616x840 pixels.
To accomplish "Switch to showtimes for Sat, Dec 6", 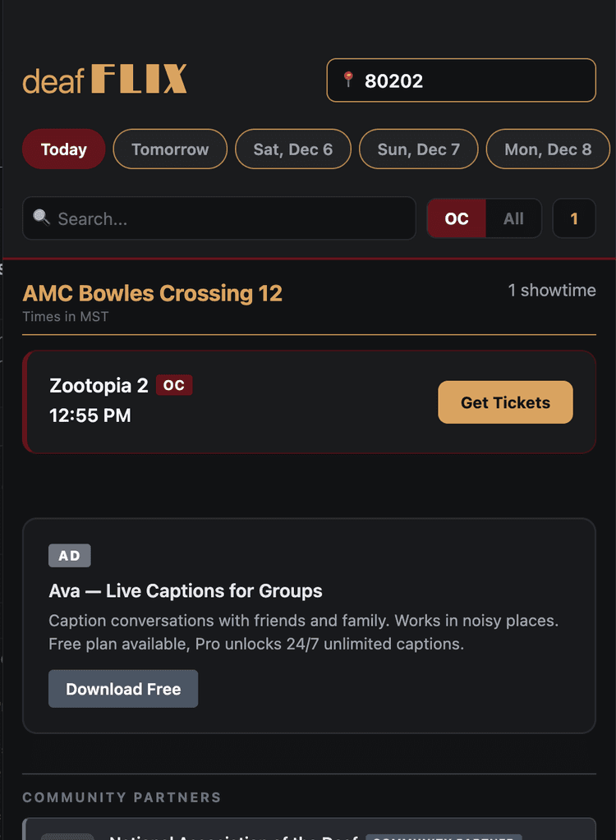I will click(292, 149).
